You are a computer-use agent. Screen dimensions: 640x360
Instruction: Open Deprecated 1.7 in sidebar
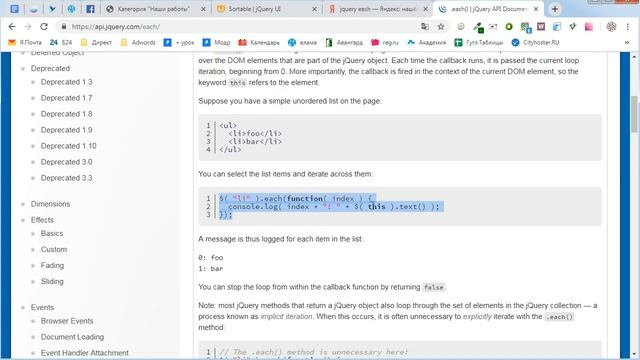67,98
